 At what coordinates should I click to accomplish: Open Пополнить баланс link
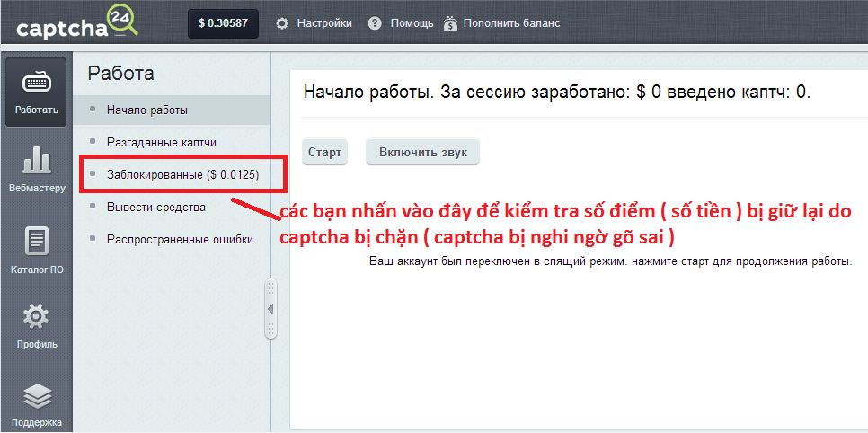[511, 24]
